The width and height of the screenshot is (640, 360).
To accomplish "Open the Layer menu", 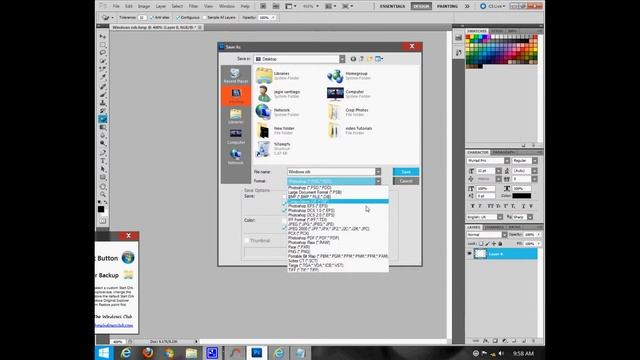I will coord(161,7).
